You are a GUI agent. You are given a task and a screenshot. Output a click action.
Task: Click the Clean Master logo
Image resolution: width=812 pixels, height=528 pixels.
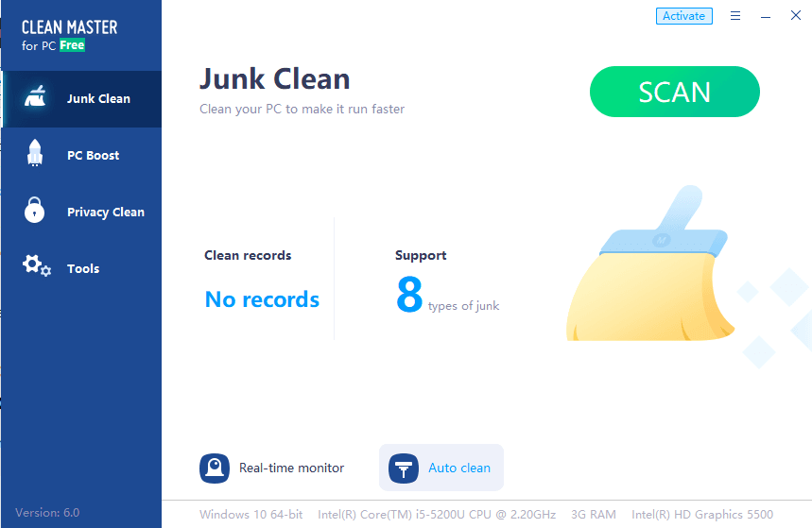point(69,35)
